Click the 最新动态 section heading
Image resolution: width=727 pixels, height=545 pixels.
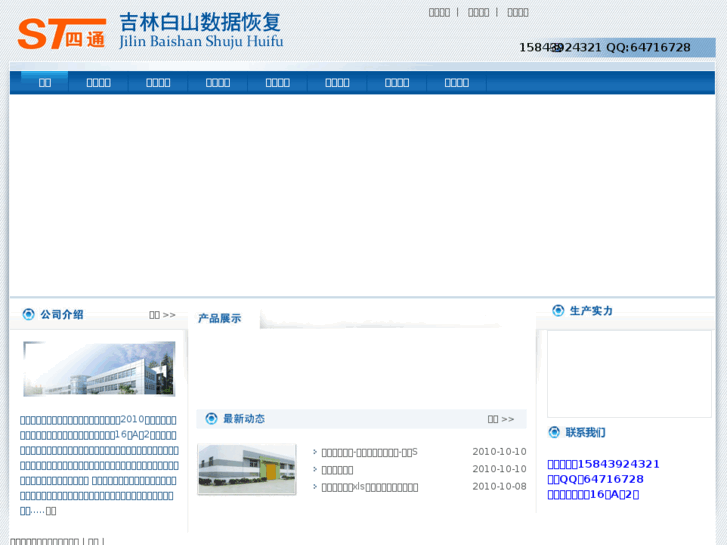pos(244,419)
